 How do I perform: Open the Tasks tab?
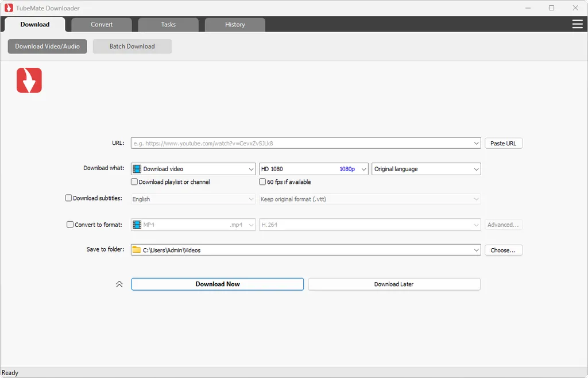click(x=168, y=24)
